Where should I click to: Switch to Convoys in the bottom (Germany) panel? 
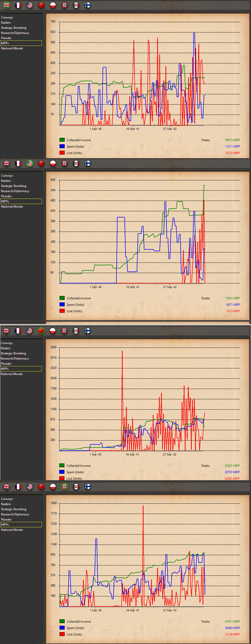point(7,499)
